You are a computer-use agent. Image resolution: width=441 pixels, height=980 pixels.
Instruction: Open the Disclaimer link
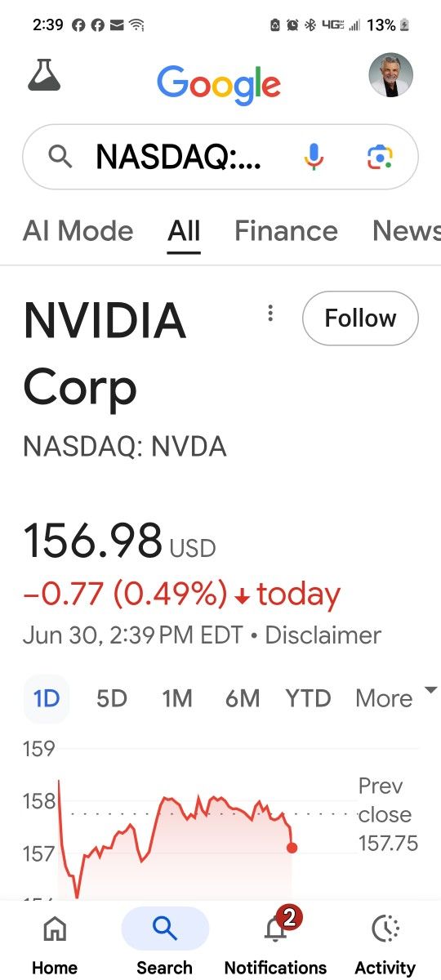(323, 635)
